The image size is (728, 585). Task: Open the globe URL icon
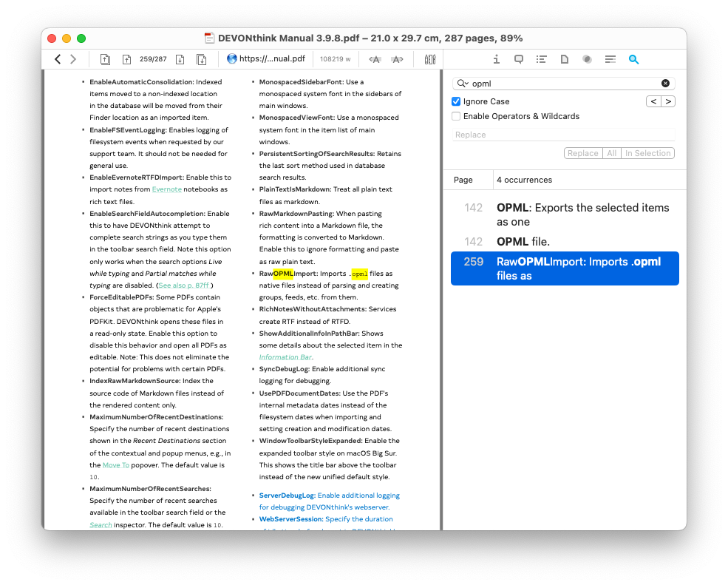231,58
